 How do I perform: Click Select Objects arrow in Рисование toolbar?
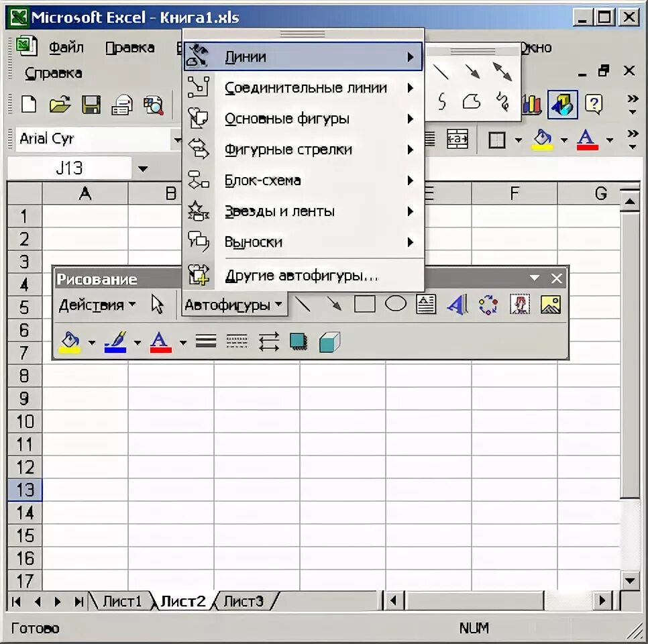pyautogui.click(x=158, y=305)
